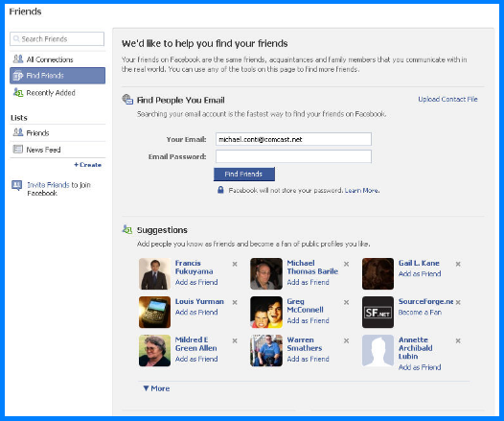Expand More suggestions
The image size is (504, 421).
pyautogui.click(x=156, y=388)
